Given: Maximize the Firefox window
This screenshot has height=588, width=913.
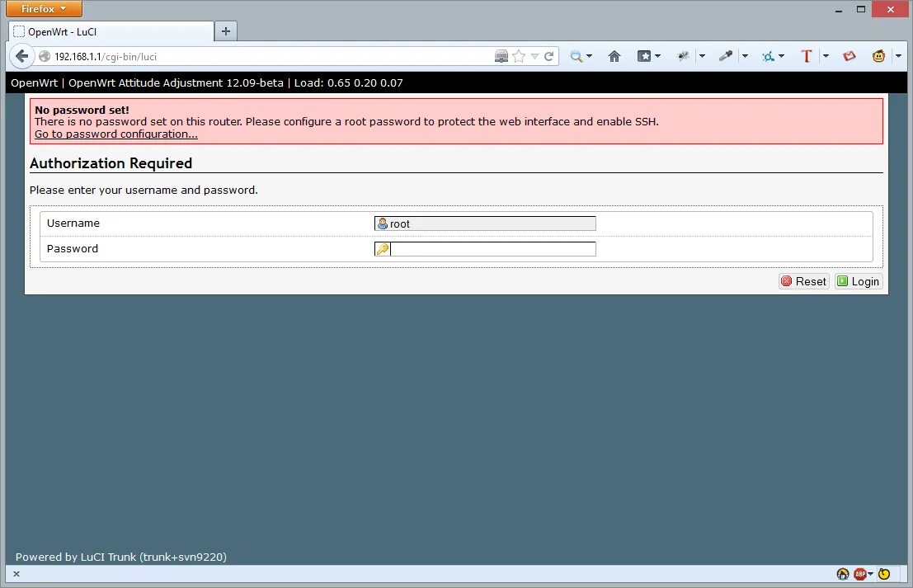Looking at the screenshot, I should point(861,9).
